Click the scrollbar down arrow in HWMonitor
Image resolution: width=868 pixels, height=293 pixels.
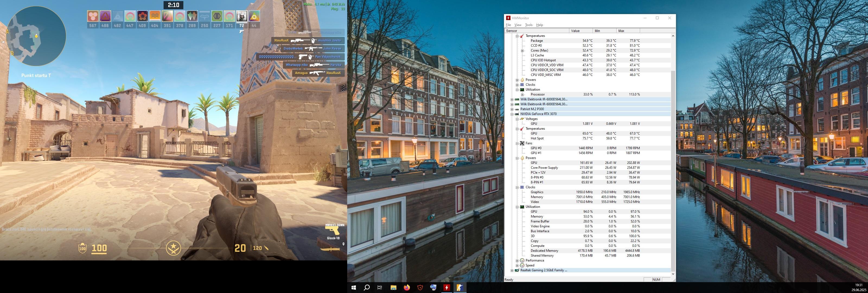(x=673, y=274)
